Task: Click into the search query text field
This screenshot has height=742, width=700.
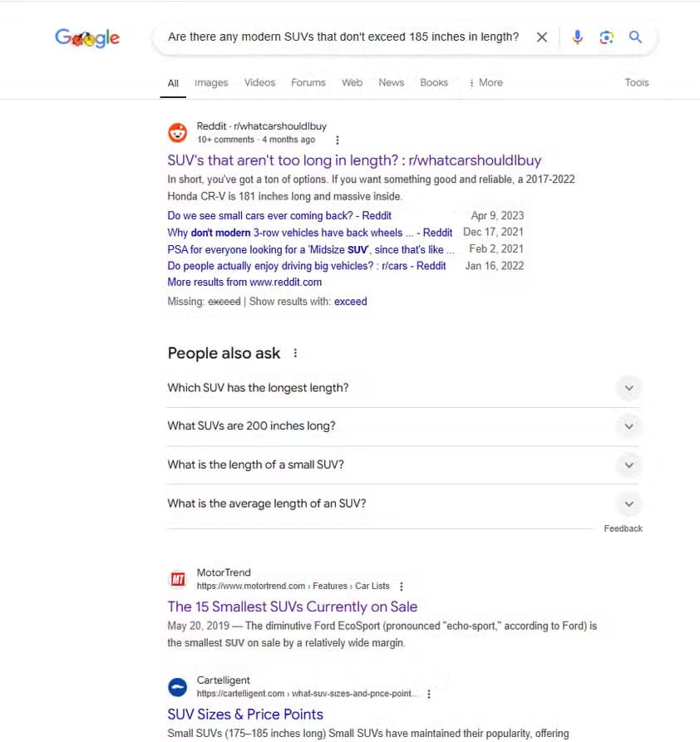Action: (343, 37)
